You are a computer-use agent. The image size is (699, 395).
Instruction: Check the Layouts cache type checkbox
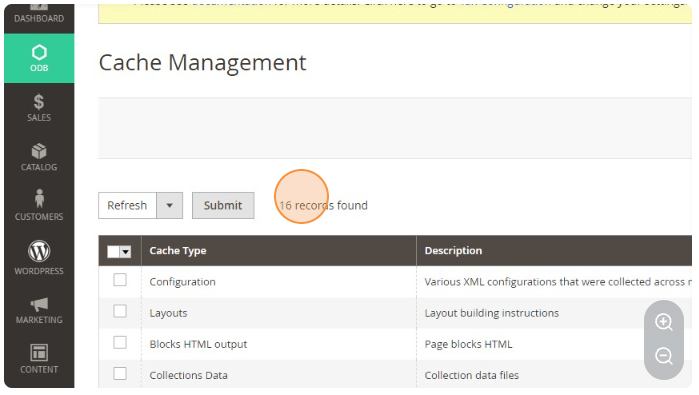(x=120, y=311)
